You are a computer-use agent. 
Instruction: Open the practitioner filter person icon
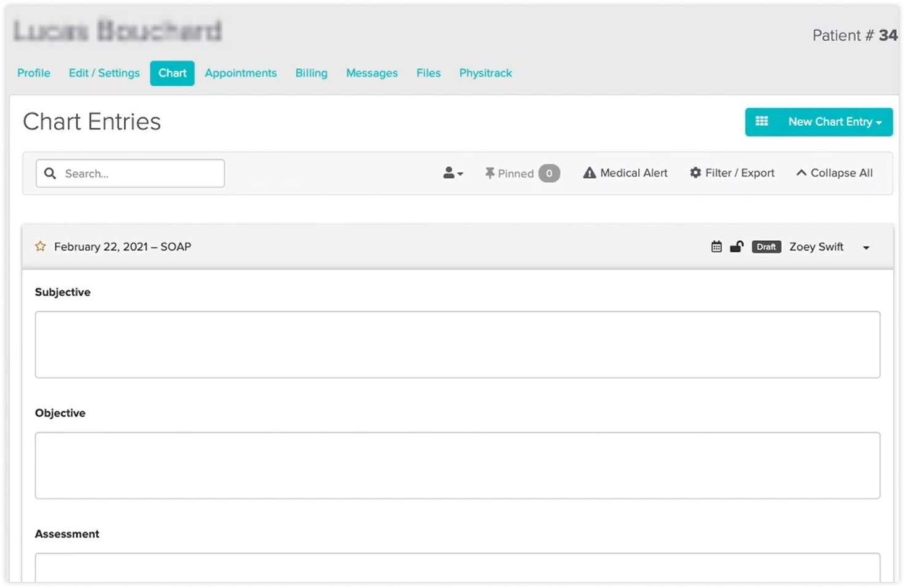click(x=452, y=173)
